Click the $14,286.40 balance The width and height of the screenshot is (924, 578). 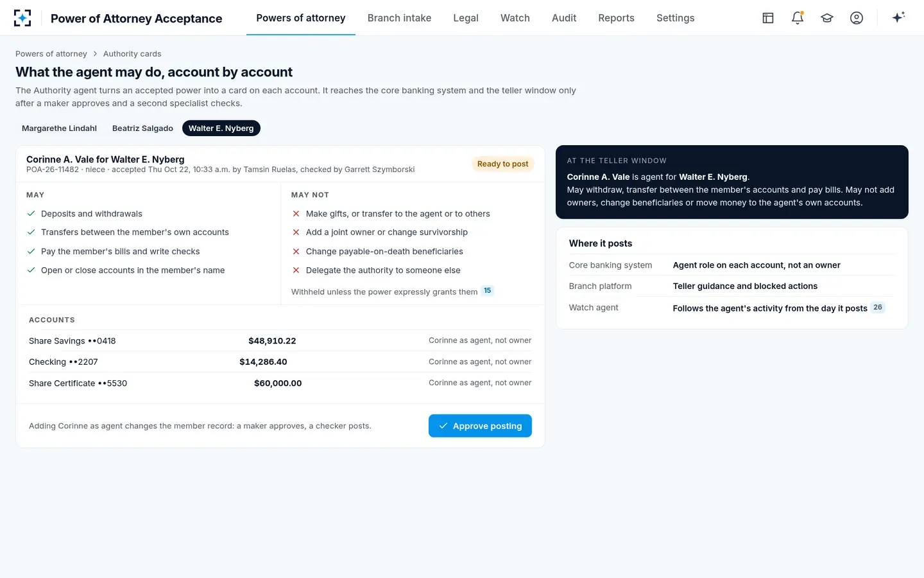pos(263,362)
